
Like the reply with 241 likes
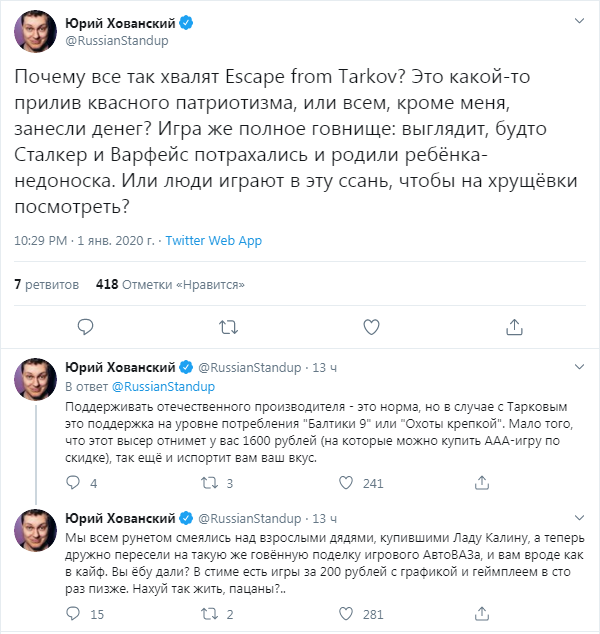coord(349,484)
